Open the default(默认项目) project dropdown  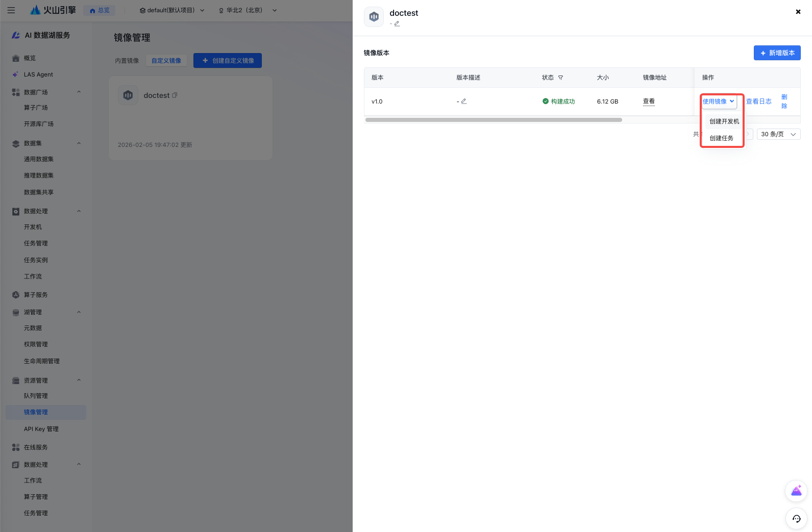click(172, 10)
